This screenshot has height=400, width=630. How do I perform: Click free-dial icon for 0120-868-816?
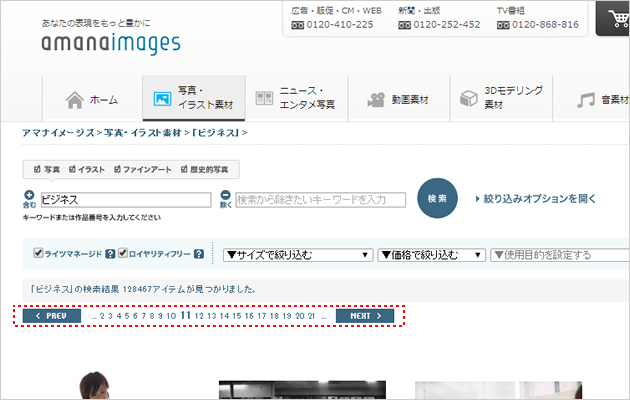[x=503, y=25]
